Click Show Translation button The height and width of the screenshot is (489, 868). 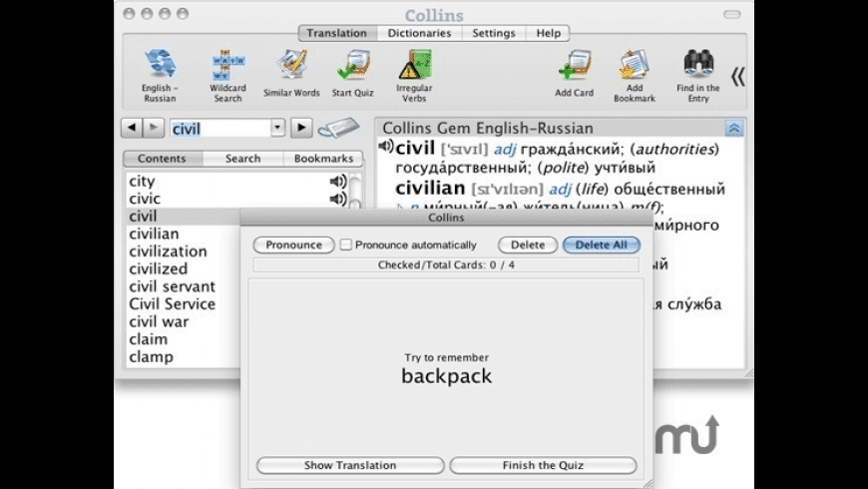coord(350,465)
